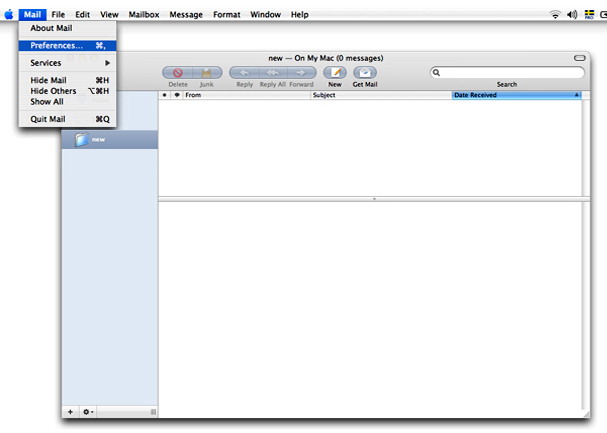The image size is (607, 433).
Task: Fetch messages with Get Mail icon
Action: 365,72
